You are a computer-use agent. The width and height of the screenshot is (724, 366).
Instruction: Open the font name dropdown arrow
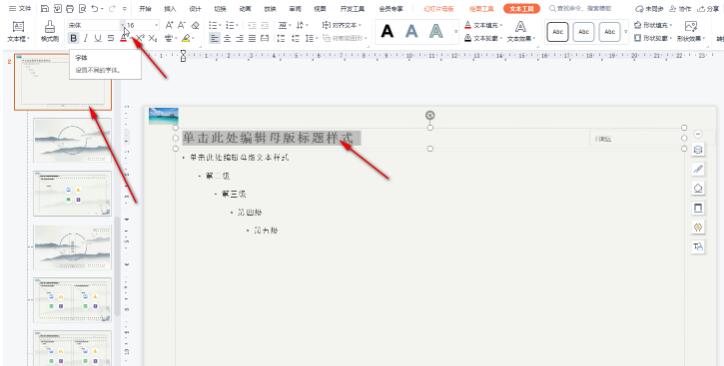click(123, 25)
